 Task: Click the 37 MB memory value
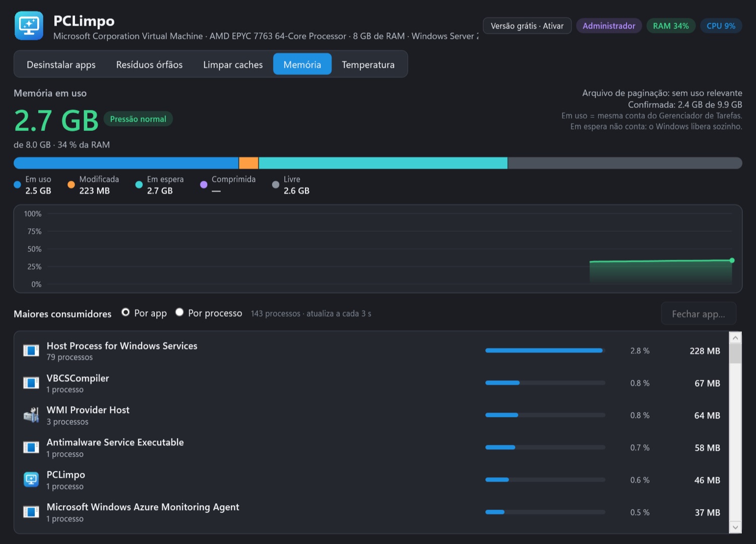click(707, 512)
